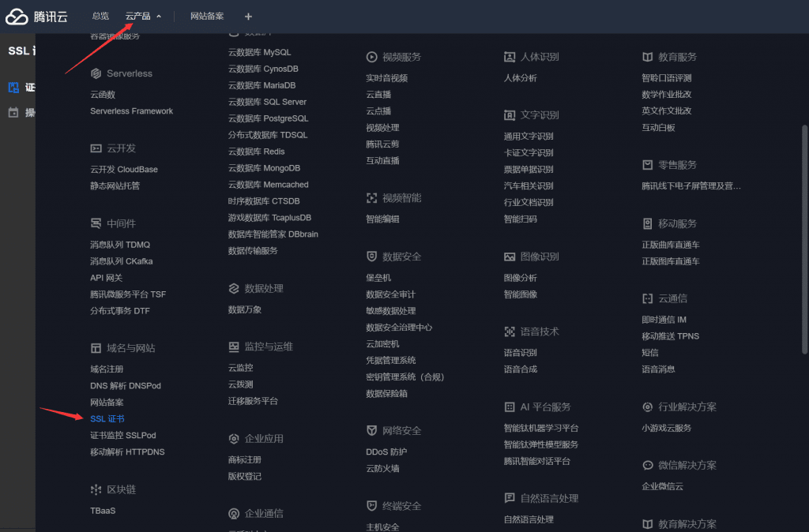Open the SSL 证书 link
The width and height of the screenshot is (809, 532).
coord(107,418)
